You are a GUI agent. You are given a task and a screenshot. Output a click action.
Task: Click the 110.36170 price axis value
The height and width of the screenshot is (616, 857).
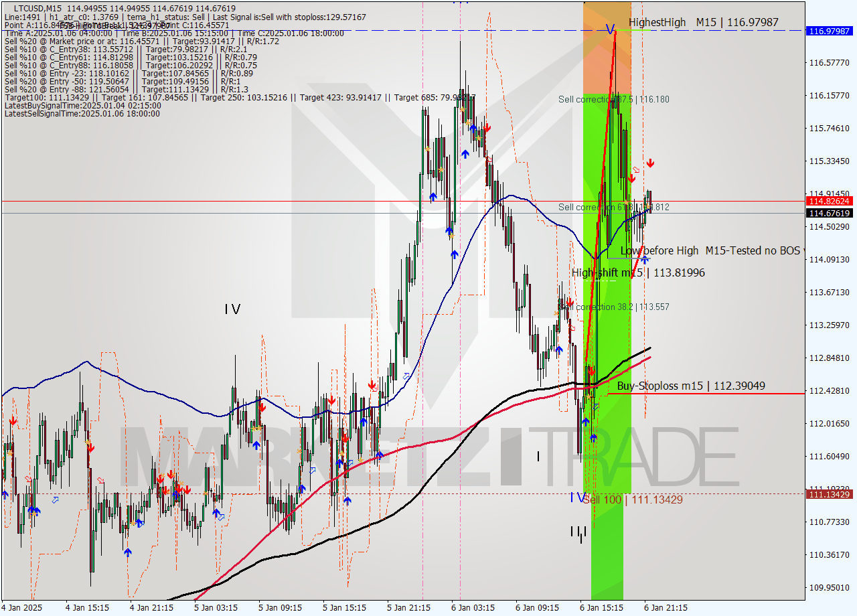click(x=830, y=555)
